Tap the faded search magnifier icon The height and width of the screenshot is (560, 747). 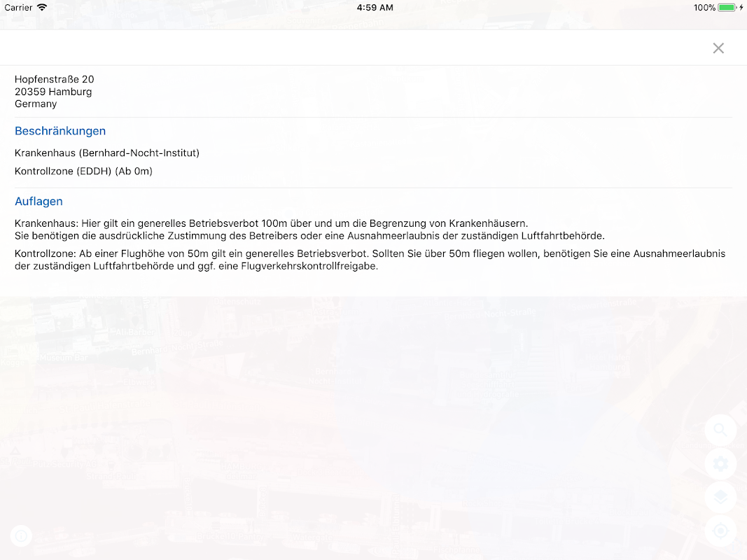[x=720, y=430]
